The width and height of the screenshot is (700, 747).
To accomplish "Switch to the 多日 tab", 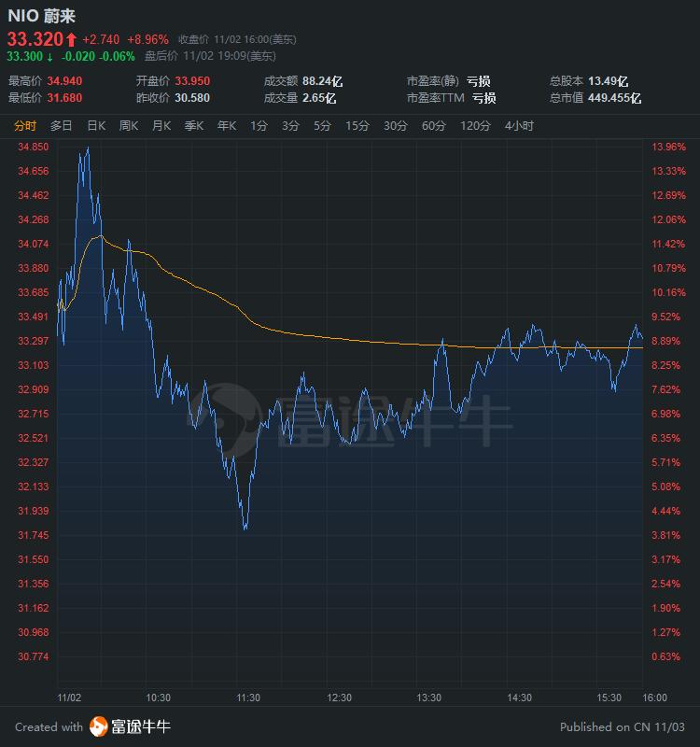I will coord(61,126).
